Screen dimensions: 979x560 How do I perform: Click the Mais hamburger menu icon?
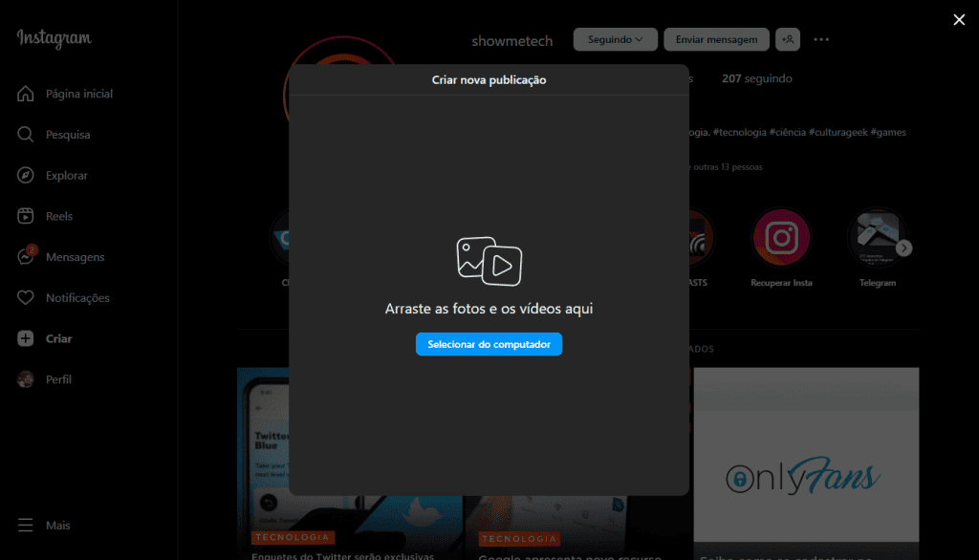click(26, 525)
